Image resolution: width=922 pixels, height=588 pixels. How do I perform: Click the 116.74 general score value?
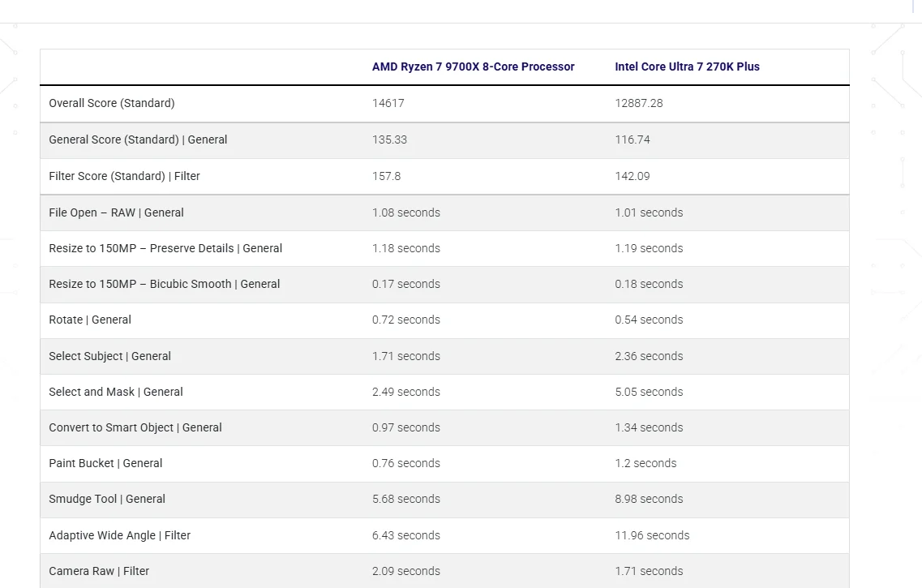[x=633, y=139]
